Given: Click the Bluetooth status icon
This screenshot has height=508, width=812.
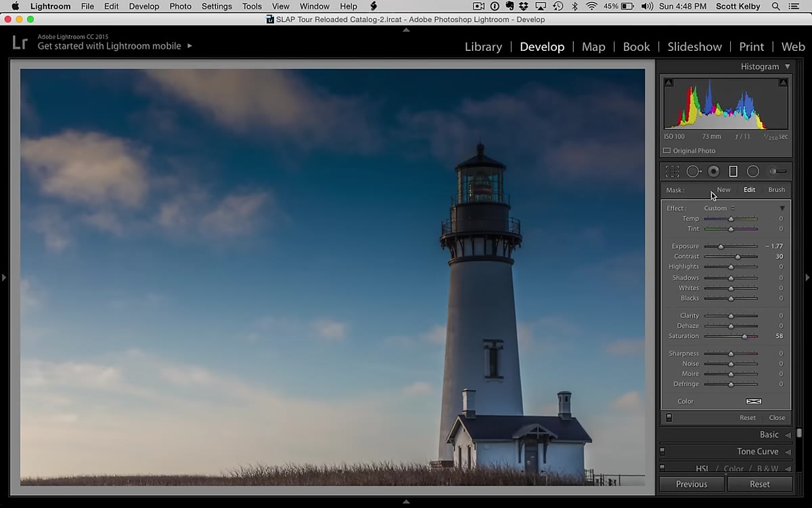Looking at the screenshot, I should click(574, 6).
